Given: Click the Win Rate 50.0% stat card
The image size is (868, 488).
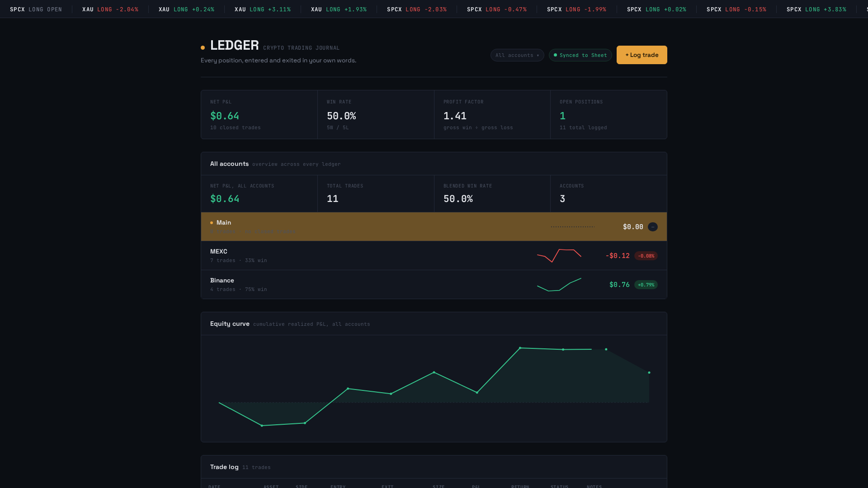Looking at the screenshot, I should (376, 115).
